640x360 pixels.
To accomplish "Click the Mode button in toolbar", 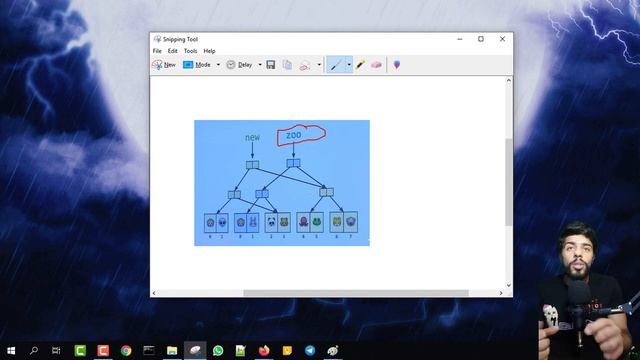I will pyautogui.click(x=197, y=65).
